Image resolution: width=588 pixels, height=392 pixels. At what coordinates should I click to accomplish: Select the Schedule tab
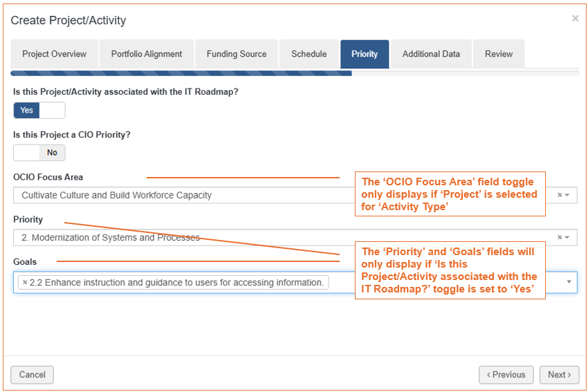pyautogui.click(x=309, y=54)
